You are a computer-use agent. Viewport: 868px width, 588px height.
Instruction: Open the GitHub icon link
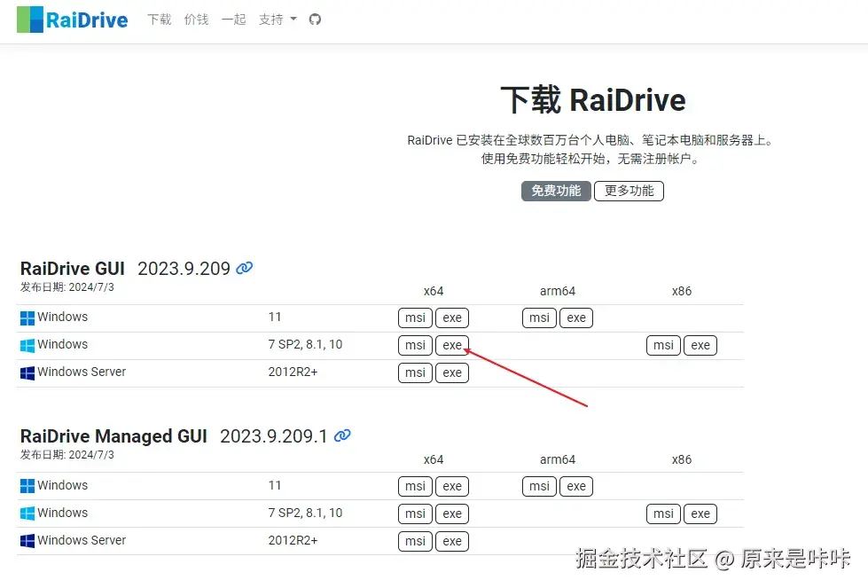(315, 20)
